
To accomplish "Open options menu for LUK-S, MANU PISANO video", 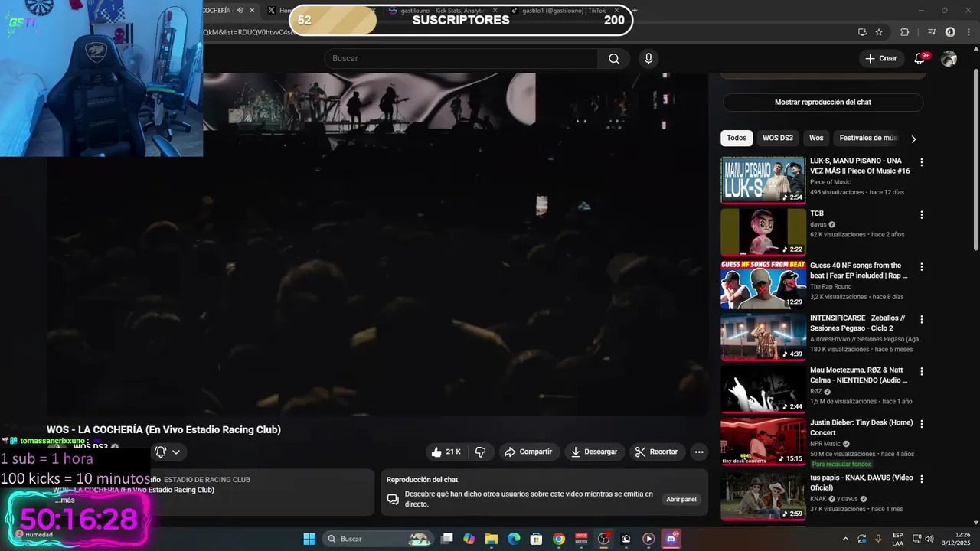I will [922, 162].
